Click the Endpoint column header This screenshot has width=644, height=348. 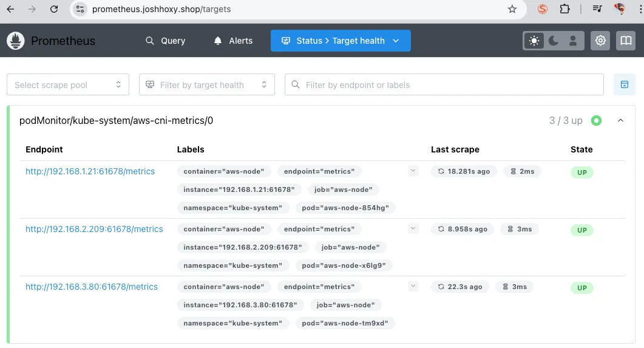(44, 149)
